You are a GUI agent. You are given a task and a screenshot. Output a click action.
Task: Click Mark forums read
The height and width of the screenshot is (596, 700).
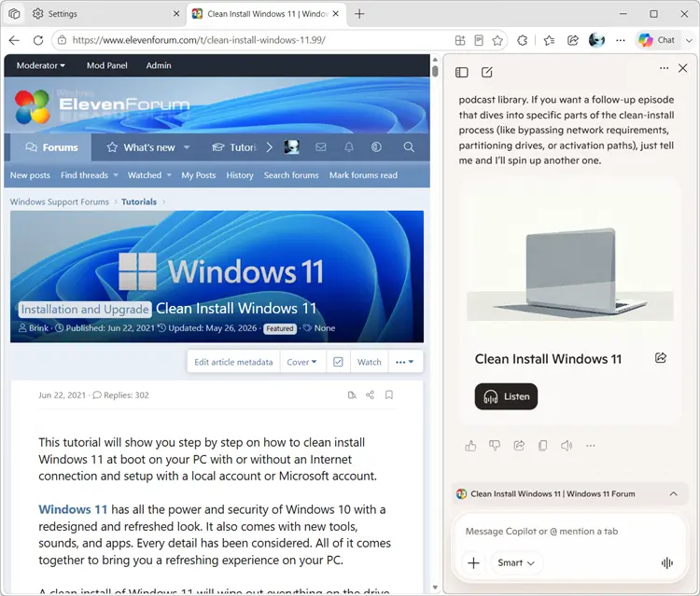pyautogui.click(x=363, y=175)
